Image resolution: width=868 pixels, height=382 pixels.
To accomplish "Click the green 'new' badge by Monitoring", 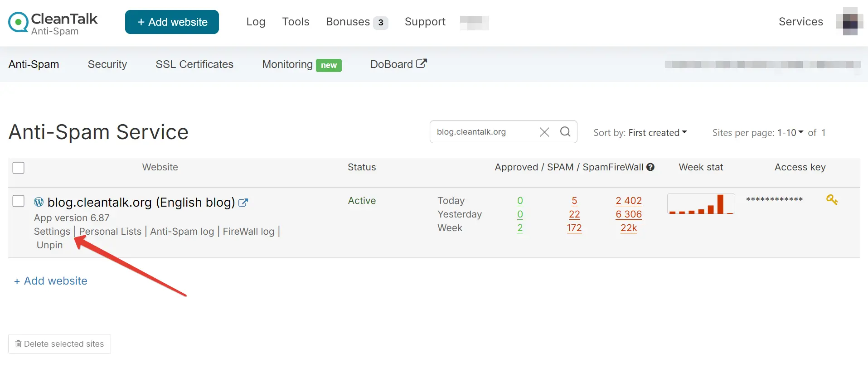I will (329, 65).
